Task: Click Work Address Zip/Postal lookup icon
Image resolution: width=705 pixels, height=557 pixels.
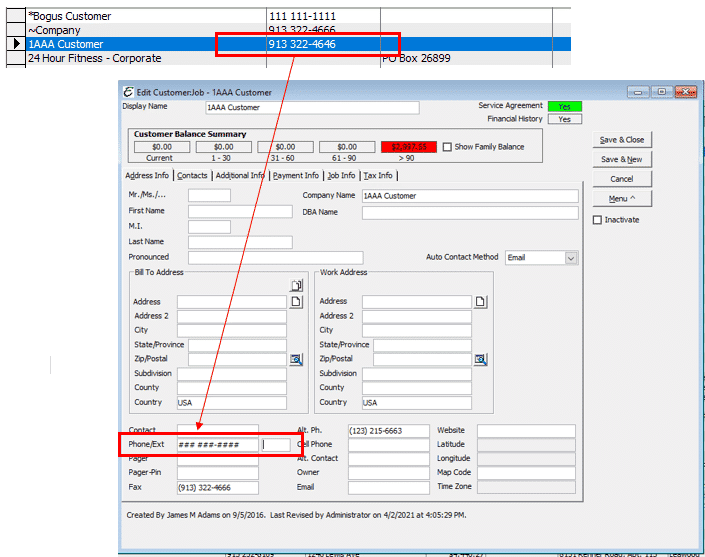Action: [x=481, y=360]
